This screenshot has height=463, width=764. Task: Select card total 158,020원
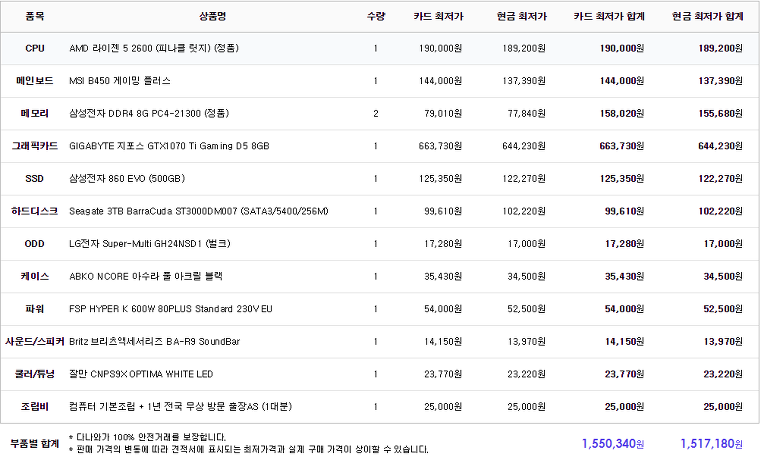coord(622,114)
